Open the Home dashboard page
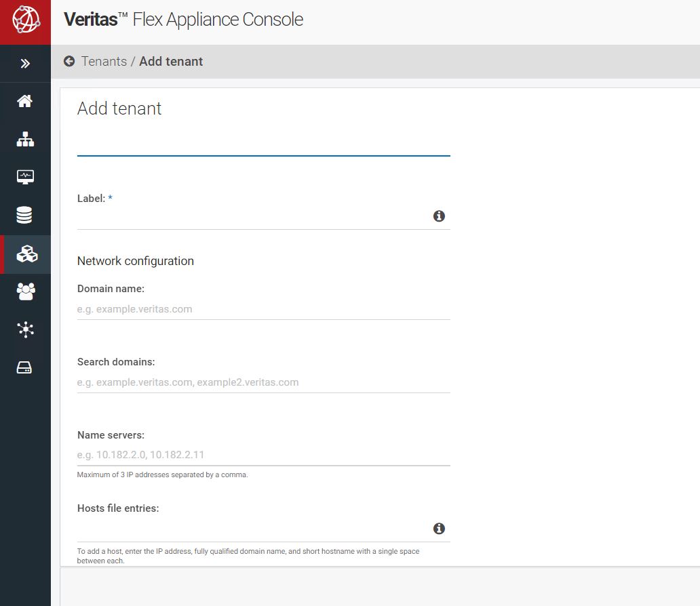Screen dimensions: 700x606 (x=25, y=100)
